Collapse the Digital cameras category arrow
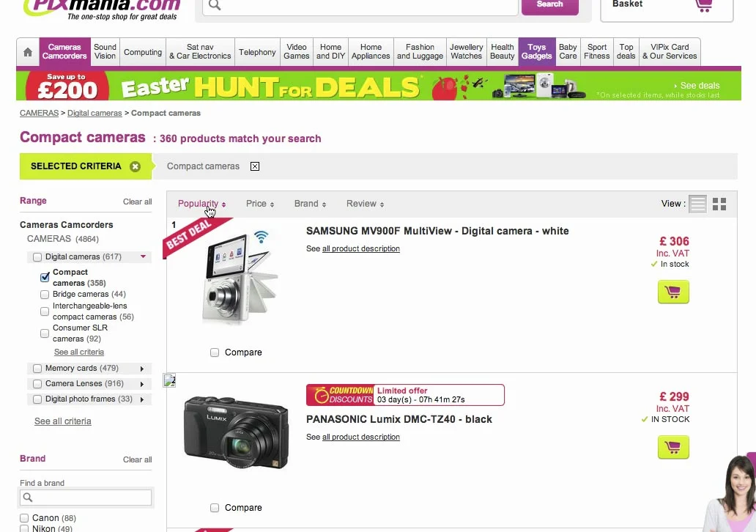 (x=143, y=256)
